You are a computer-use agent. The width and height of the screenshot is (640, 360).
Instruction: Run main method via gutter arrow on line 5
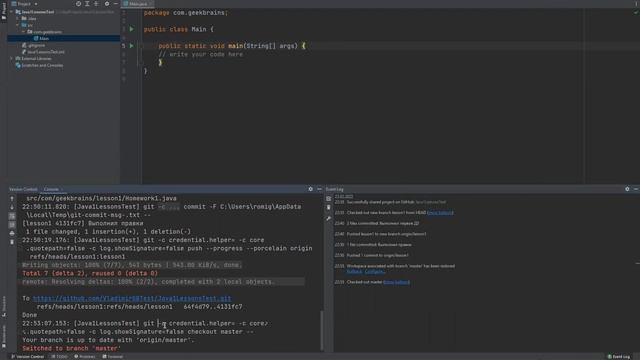pos(131,46)
